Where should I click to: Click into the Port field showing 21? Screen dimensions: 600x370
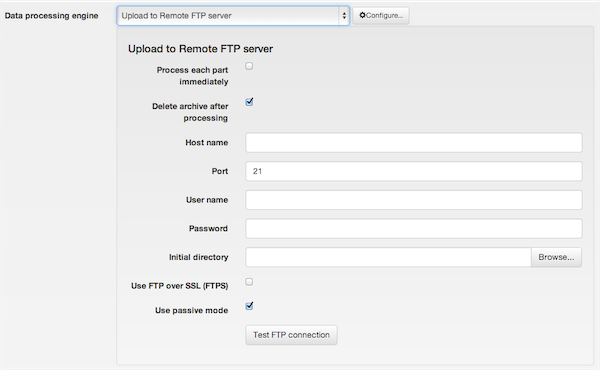[x=414, y=171]
